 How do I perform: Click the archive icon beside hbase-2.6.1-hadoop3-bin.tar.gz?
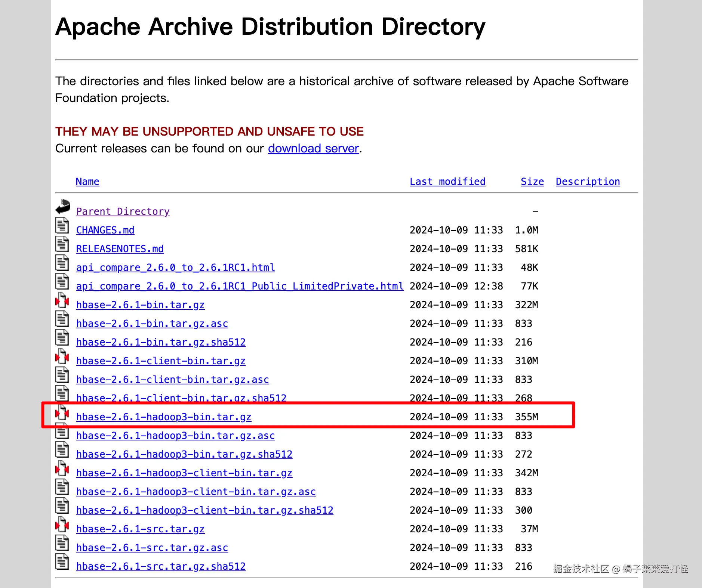pyautogui.click(x=62, y=412)
